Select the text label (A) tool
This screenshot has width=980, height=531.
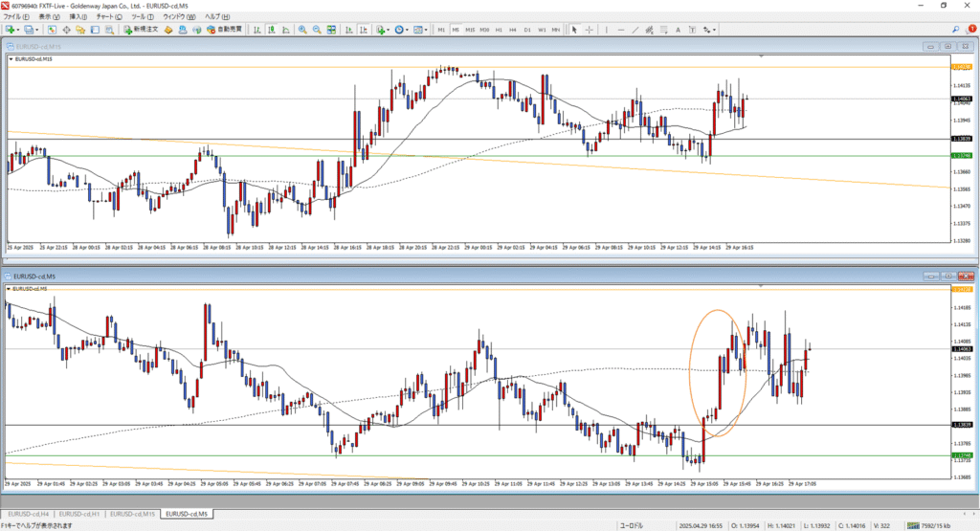coord(677,30)
